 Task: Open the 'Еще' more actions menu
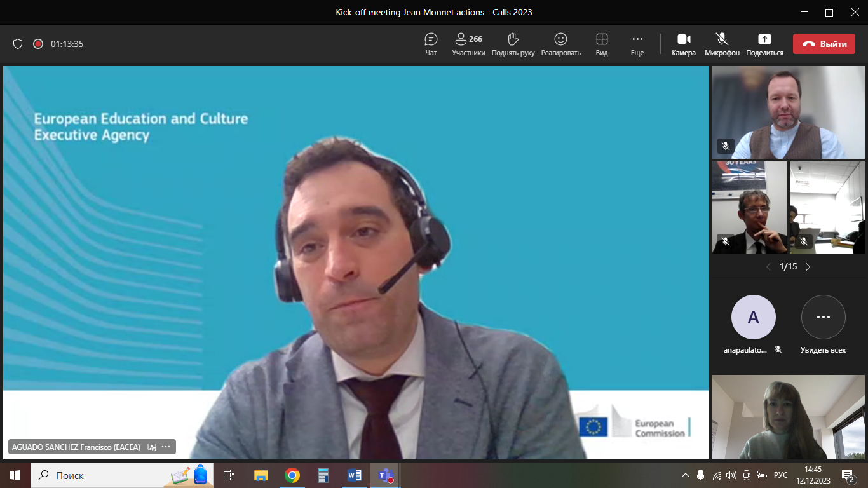[x=637, y=44]
